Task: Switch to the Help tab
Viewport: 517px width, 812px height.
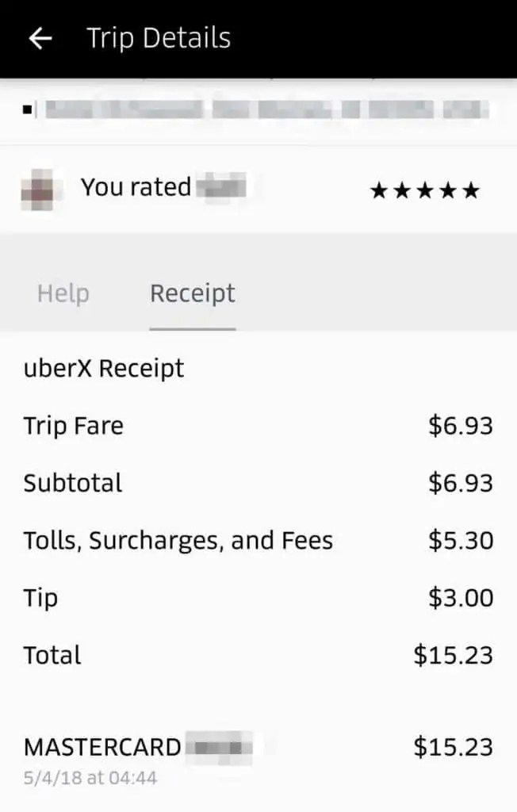Action: pos(63,293)
